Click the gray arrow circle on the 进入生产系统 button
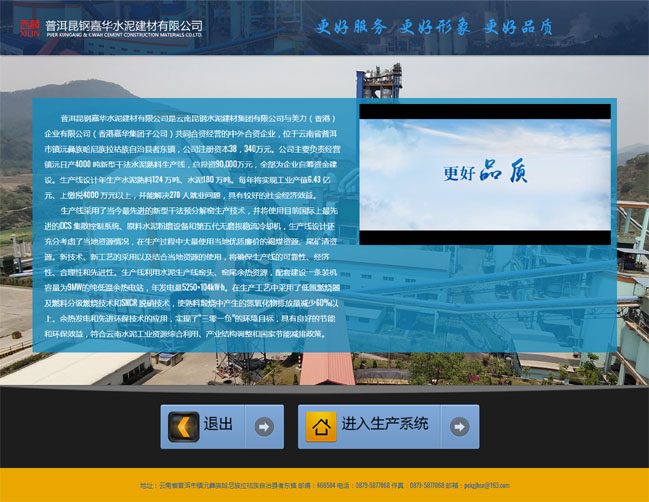This screenshot has height=502, width=649. click(459, 427)
